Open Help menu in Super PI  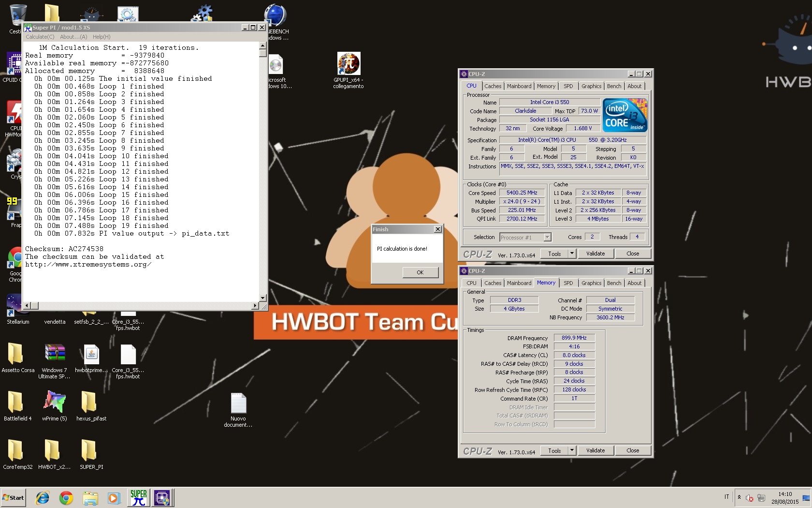101,37
